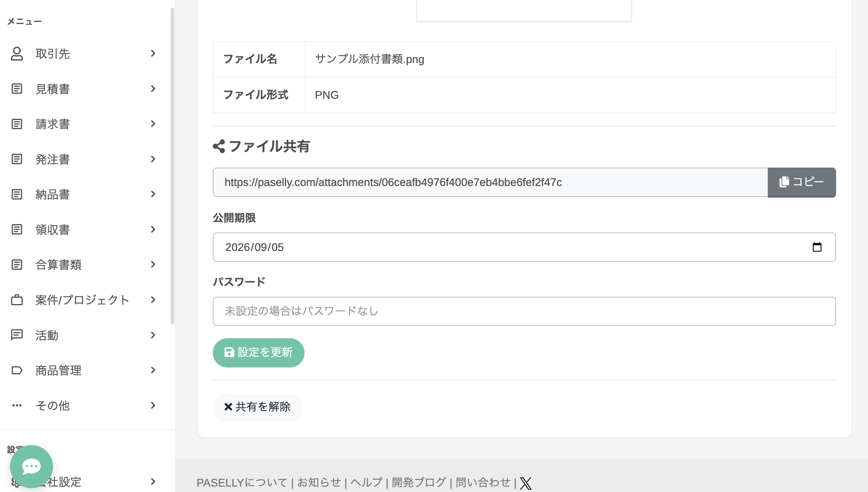Click the 商品管理 tag icon
Screen dimensions: 868x492
pyautogui.click(x=17, y=370)
